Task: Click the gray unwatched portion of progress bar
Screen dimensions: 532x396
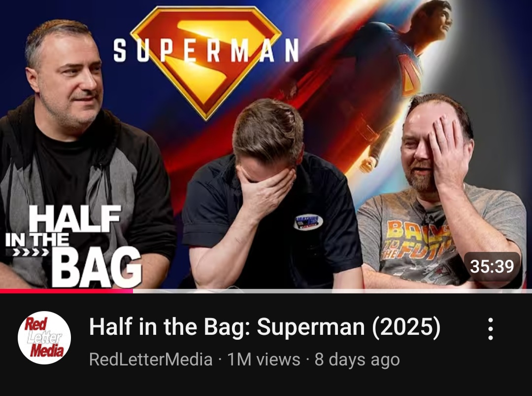Action: (332, 291)
